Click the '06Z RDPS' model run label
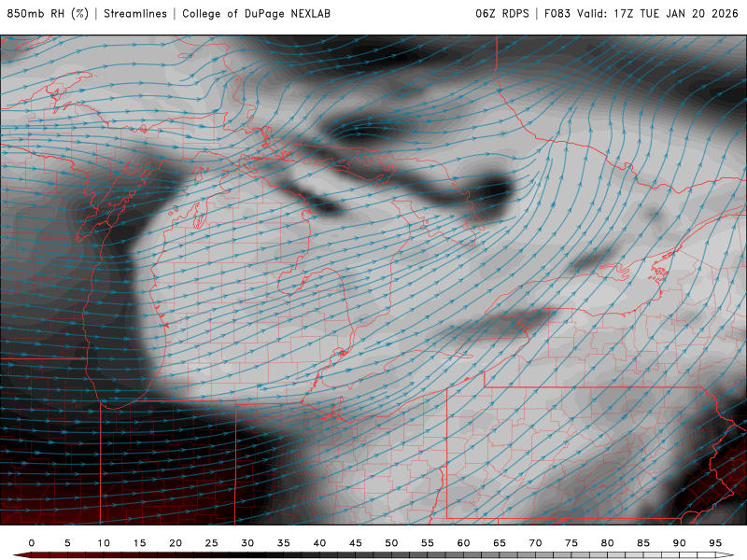This screenshot has height=560, width=747. (x=502, y=14)
